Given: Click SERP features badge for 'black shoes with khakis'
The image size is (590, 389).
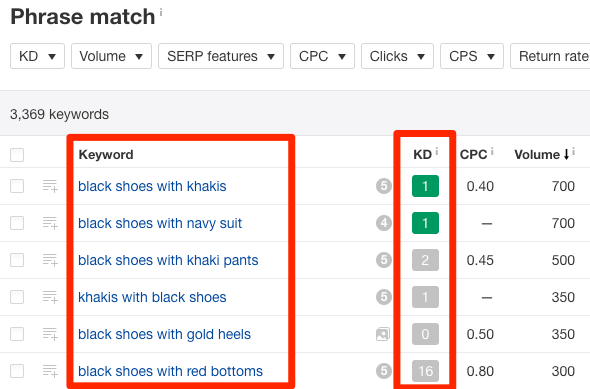Looking at the screenshot, I should 383,186.
